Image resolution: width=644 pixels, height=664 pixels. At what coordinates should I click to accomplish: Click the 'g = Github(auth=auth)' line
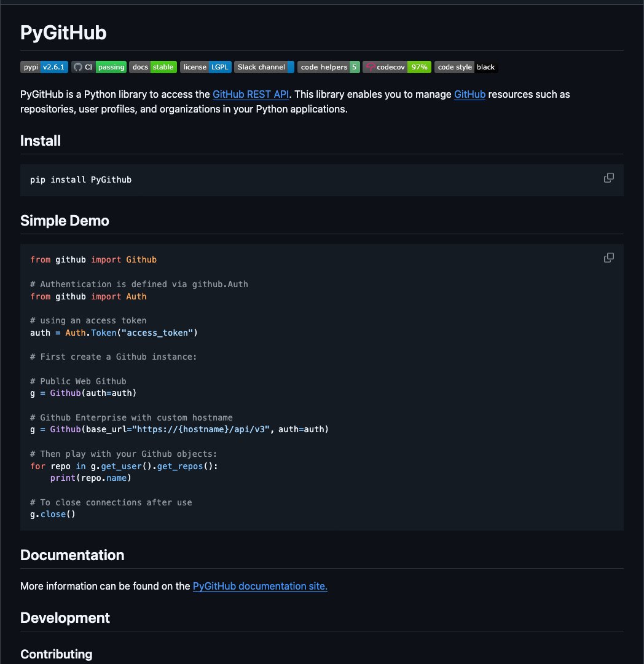(84, 393)
